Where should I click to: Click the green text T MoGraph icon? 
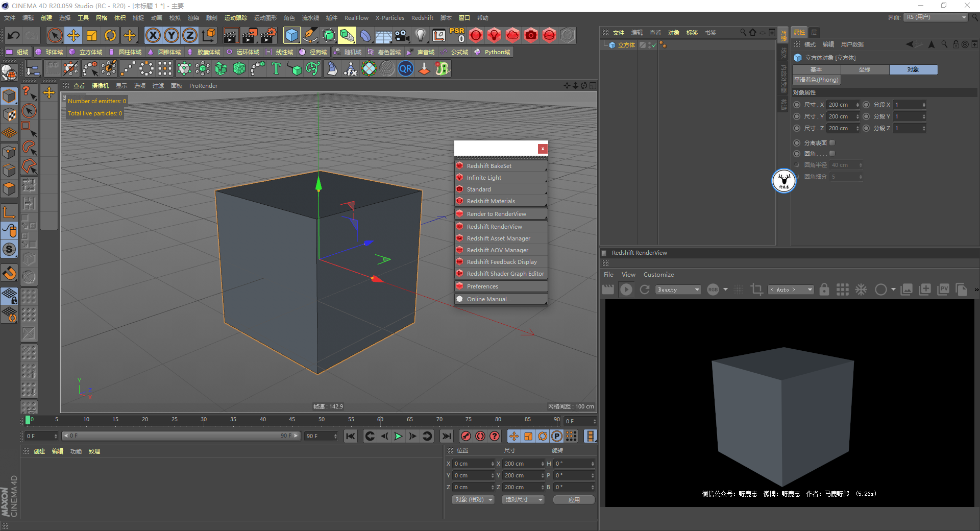click(x=276, y=68)
